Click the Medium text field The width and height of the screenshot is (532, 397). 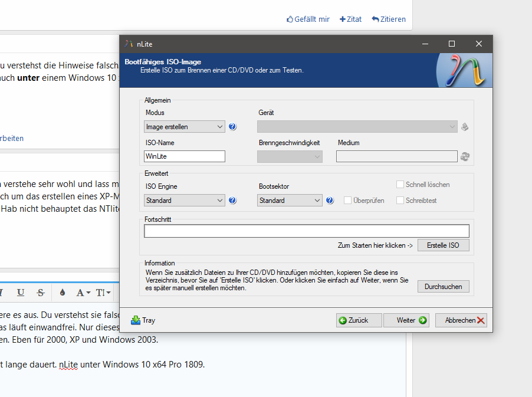point(397,156)
